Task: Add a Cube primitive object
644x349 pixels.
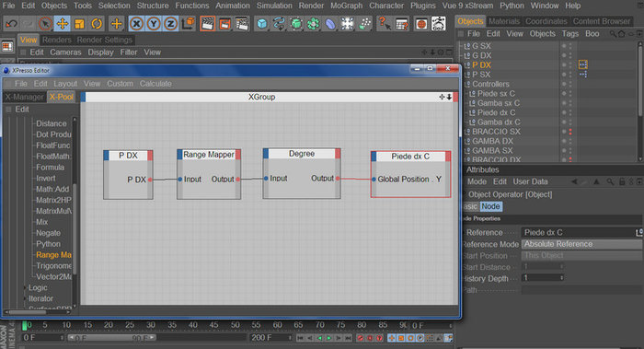Action: click(261, 24)
